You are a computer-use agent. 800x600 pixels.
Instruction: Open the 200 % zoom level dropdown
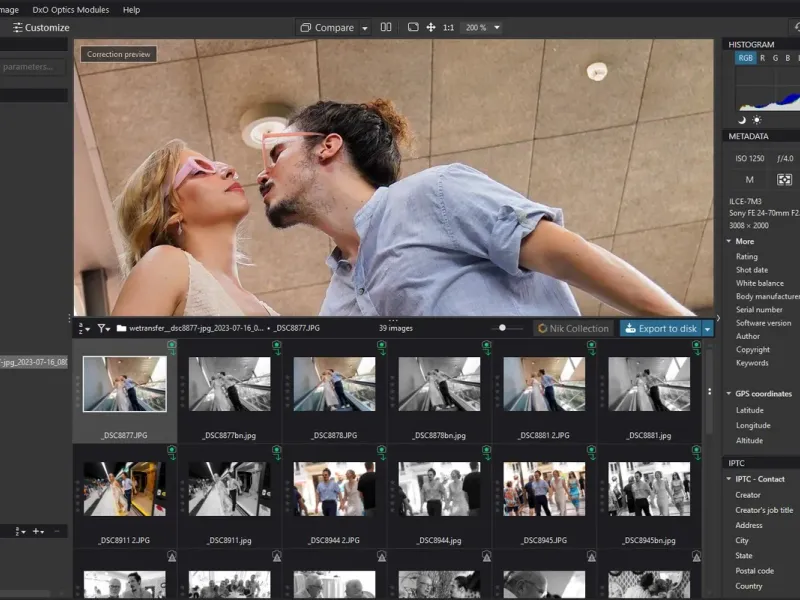pyautogui.click(x=482, y=28)
